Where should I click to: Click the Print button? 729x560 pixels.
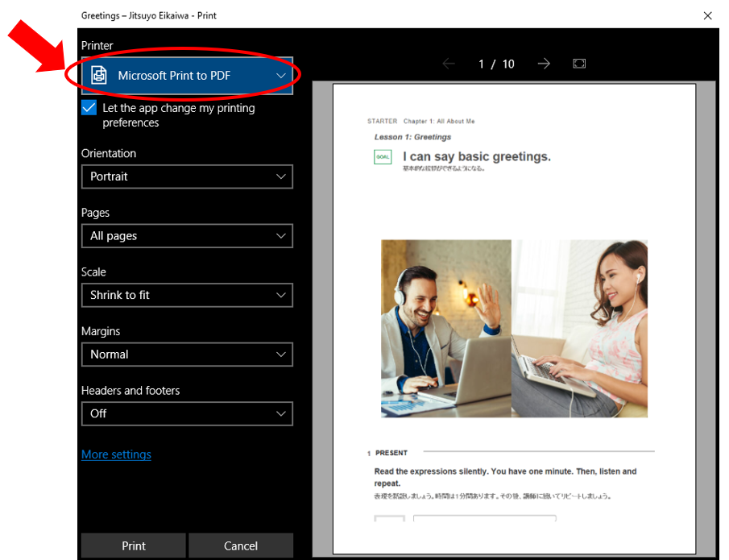click(x=134, y=545)
